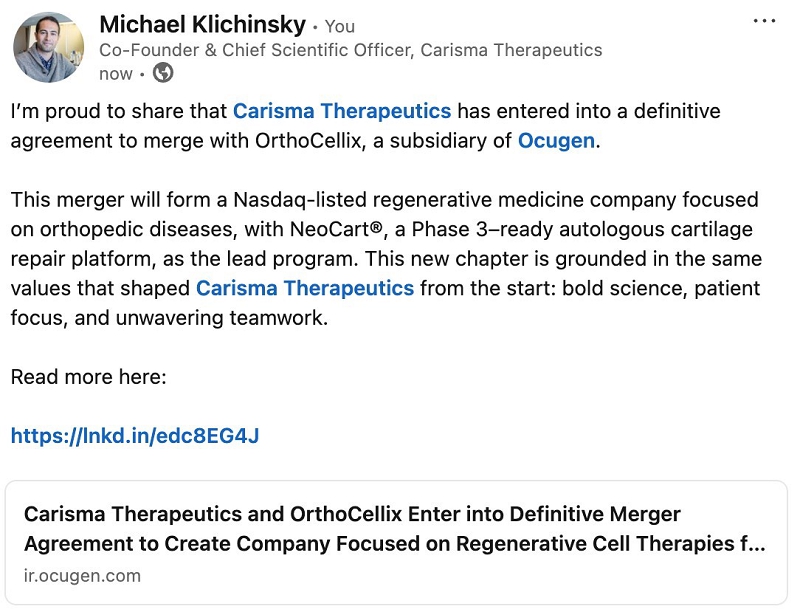
Task: Open first Carisma Therapeutics mention in opening sentence
Action: 342,111
